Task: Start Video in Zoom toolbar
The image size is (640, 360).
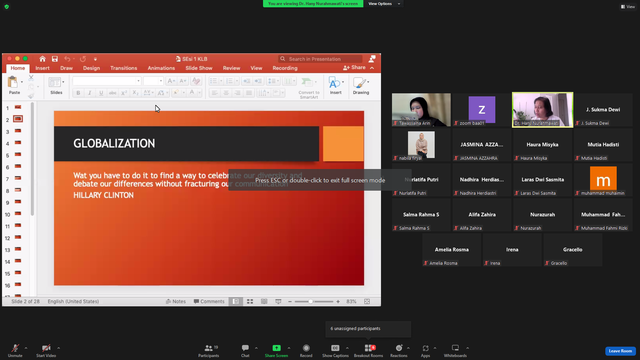Action: [46, 350]
